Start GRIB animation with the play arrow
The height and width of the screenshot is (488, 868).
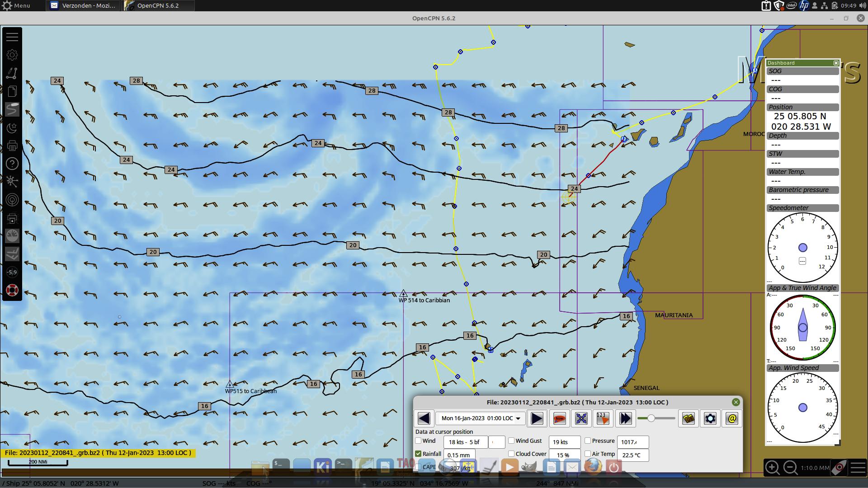537,418
